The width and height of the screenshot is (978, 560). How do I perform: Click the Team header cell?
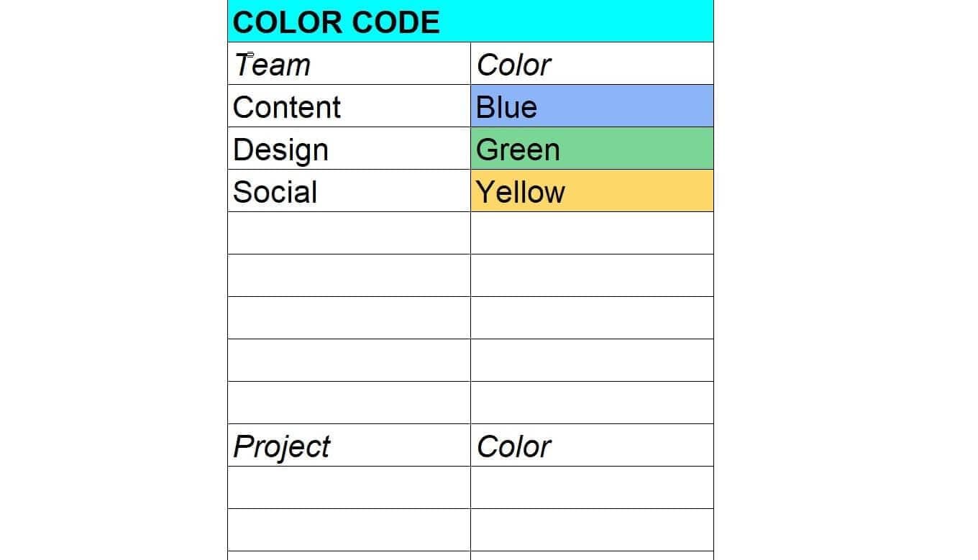click(x=349, y=64)
